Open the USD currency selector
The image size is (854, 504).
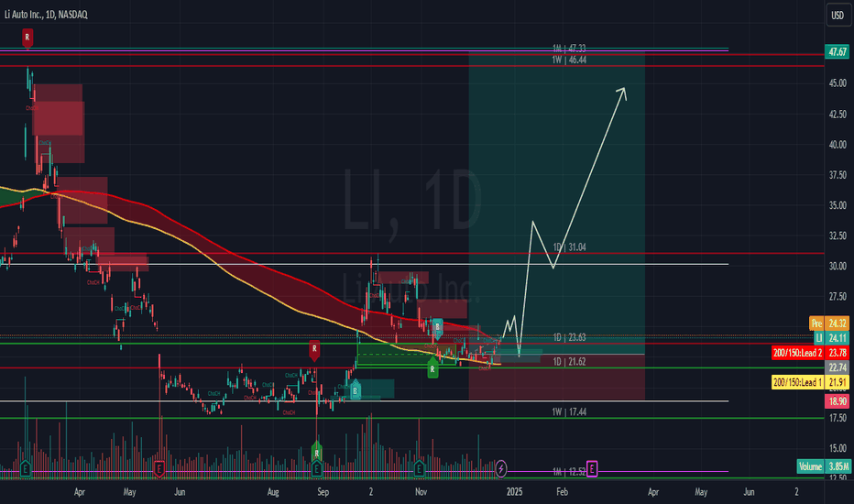tap(838, 16)
